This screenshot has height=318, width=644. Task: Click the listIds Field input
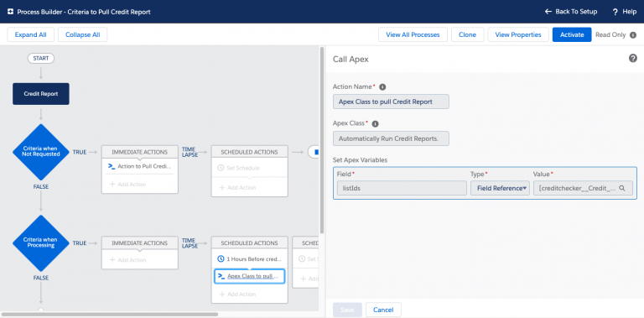[x=402, y=188]
